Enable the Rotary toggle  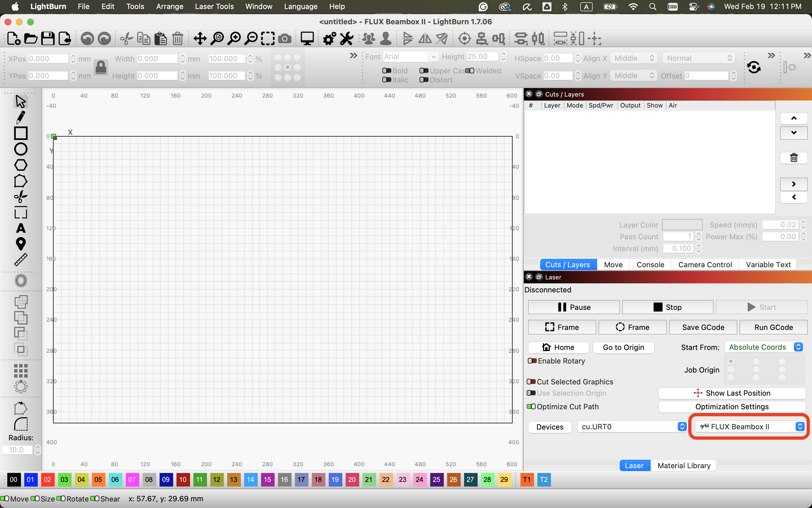532,360
